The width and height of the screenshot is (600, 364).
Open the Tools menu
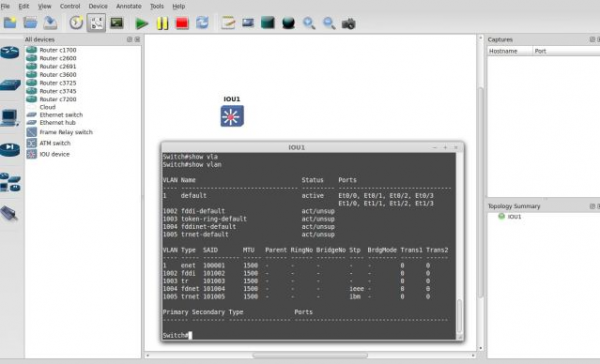pos(157,6)
